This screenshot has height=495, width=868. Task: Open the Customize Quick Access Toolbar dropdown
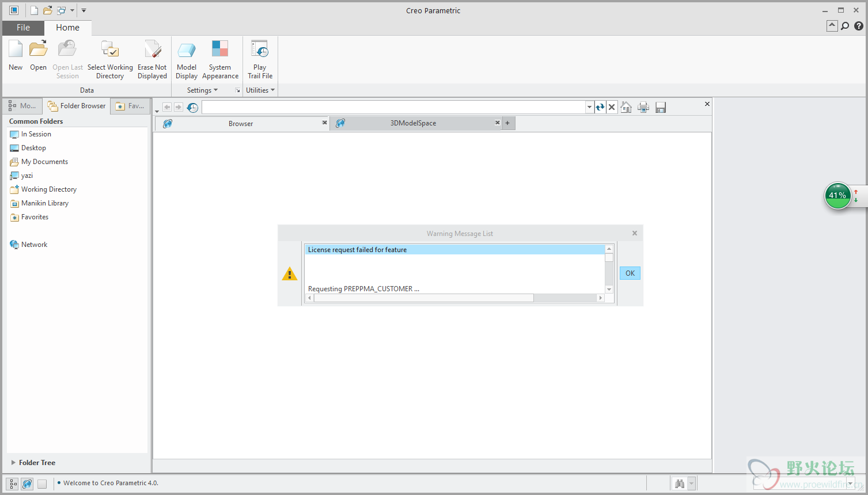[84, 10]
